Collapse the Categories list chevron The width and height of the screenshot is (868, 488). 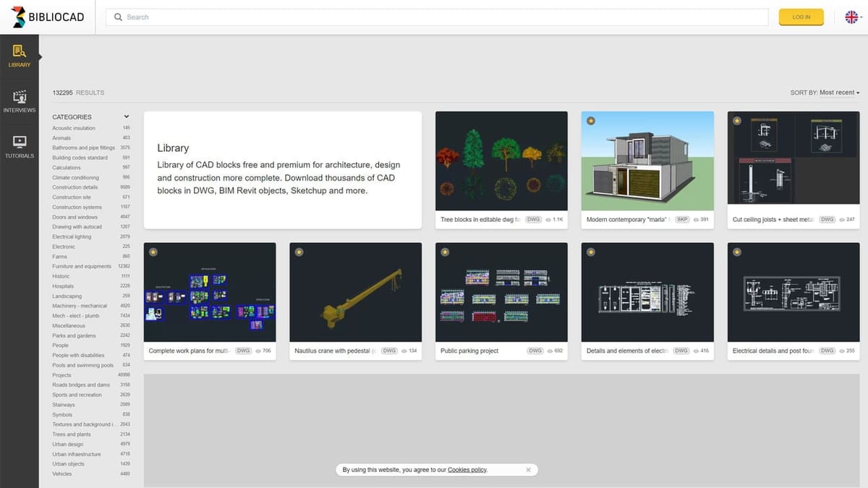(127, 116)
